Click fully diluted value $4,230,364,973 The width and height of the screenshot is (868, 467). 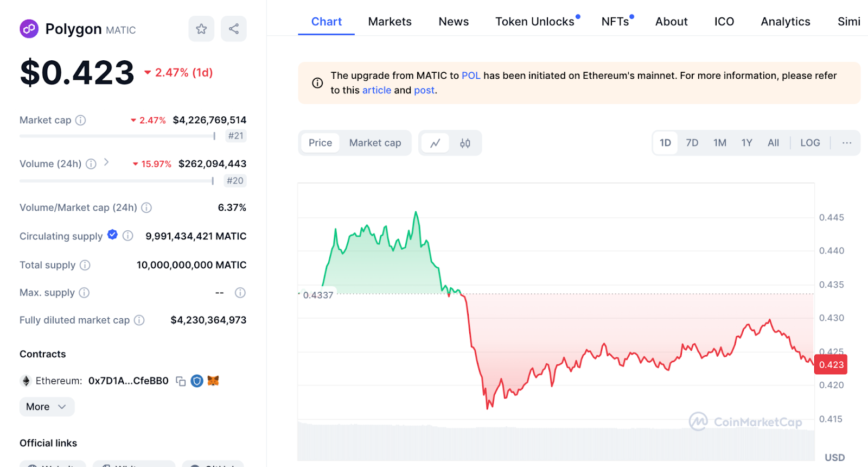point(208,320)
